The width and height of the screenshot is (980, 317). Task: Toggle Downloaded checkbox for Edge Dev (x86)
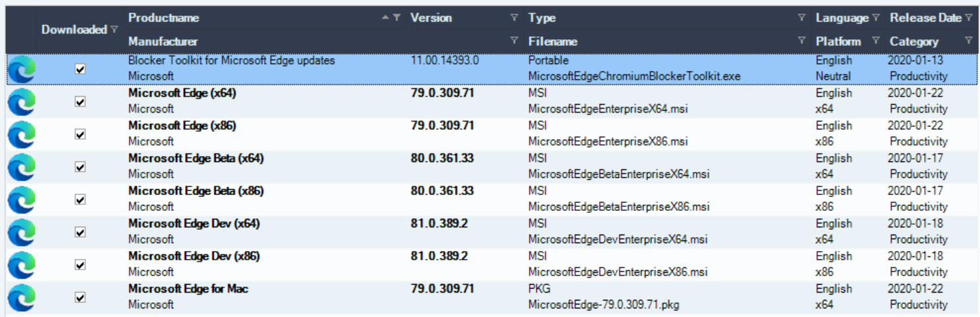coord(80,264)
